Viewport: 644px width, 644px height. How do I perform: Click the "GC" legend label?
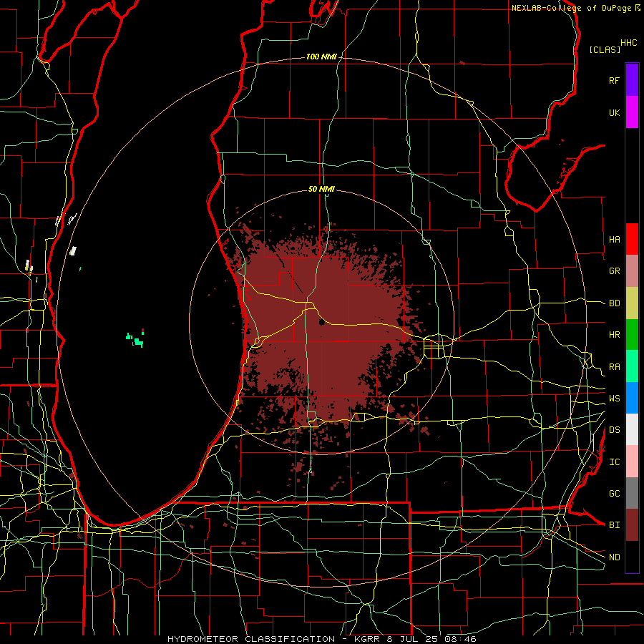tap(614, 494)
